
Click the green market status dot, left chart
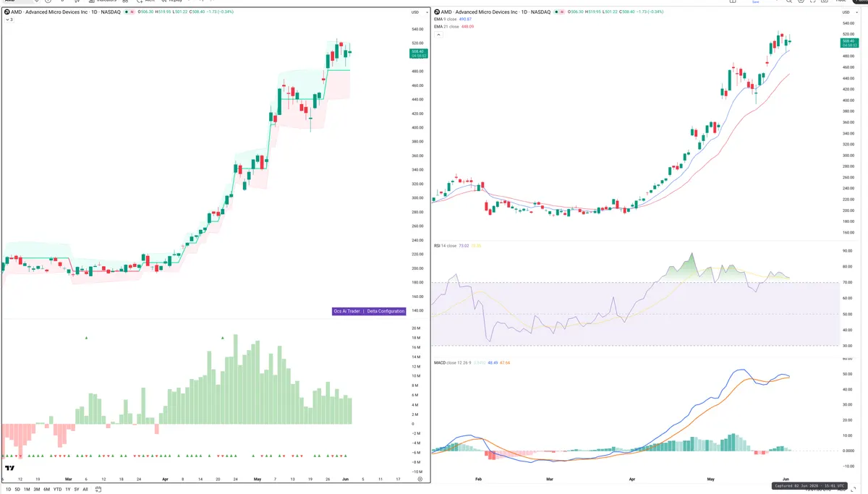[x=127, y=12]
